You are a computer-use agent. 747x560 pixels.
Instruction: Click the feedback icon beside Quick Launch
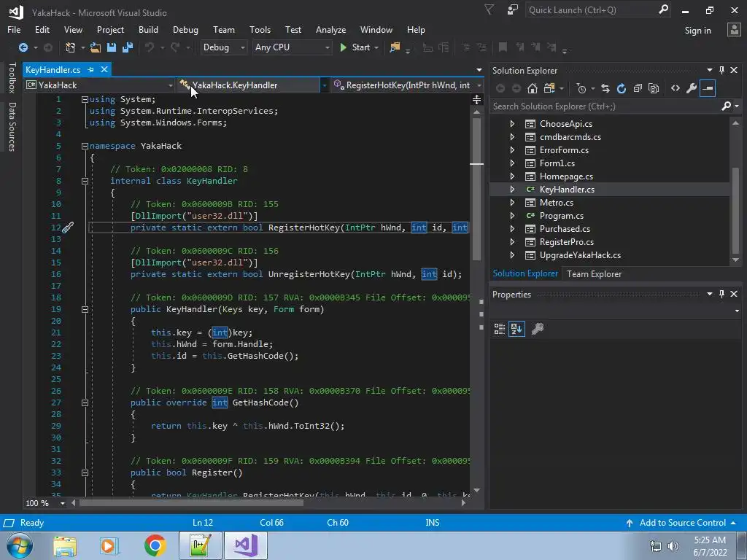513,10
